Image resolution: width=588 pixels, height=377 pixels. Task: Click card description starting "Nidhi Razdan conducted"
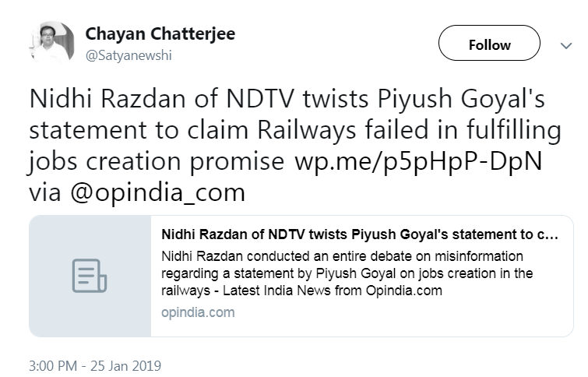(343, 256)
